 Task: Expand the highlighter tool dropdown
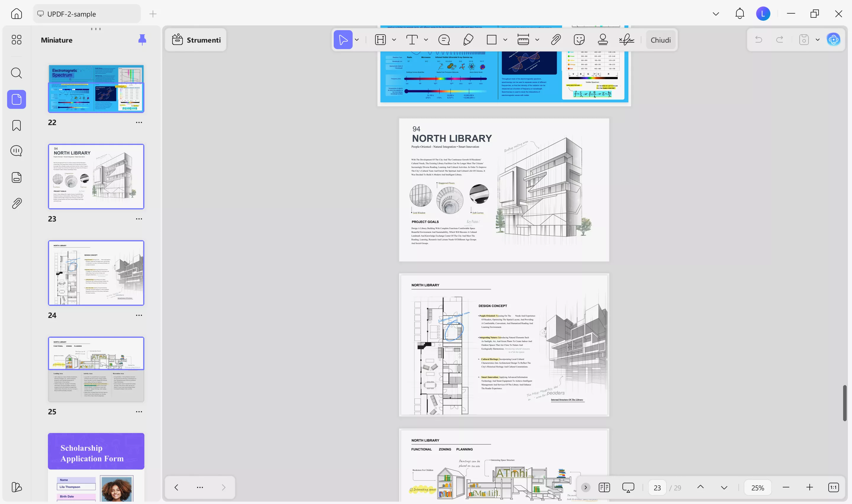[394, 40]
